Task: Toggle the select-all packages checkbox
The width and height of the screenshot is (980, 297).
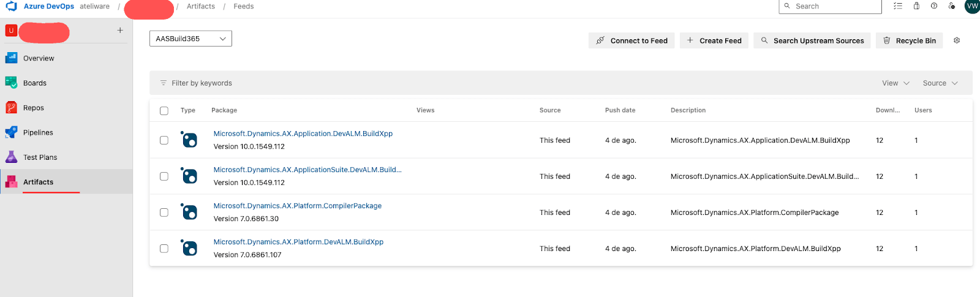Action: point(164,111)
